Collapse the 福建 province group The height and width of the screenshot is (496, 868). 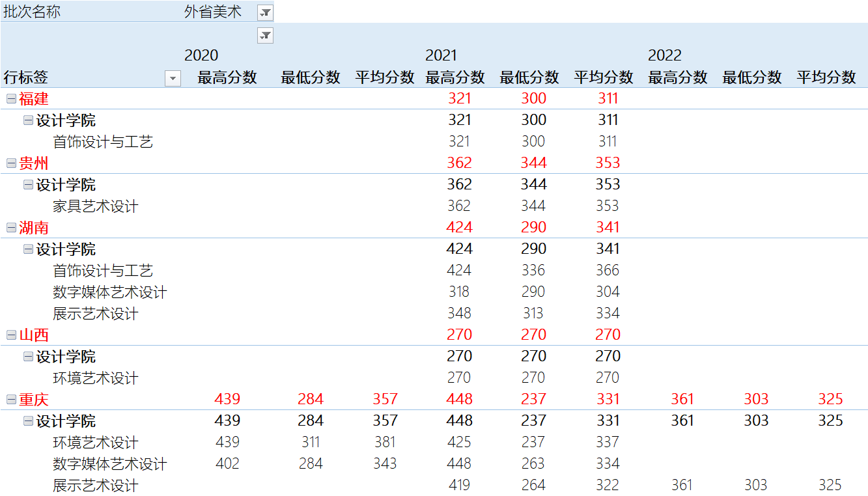click(x=11, y=99)
